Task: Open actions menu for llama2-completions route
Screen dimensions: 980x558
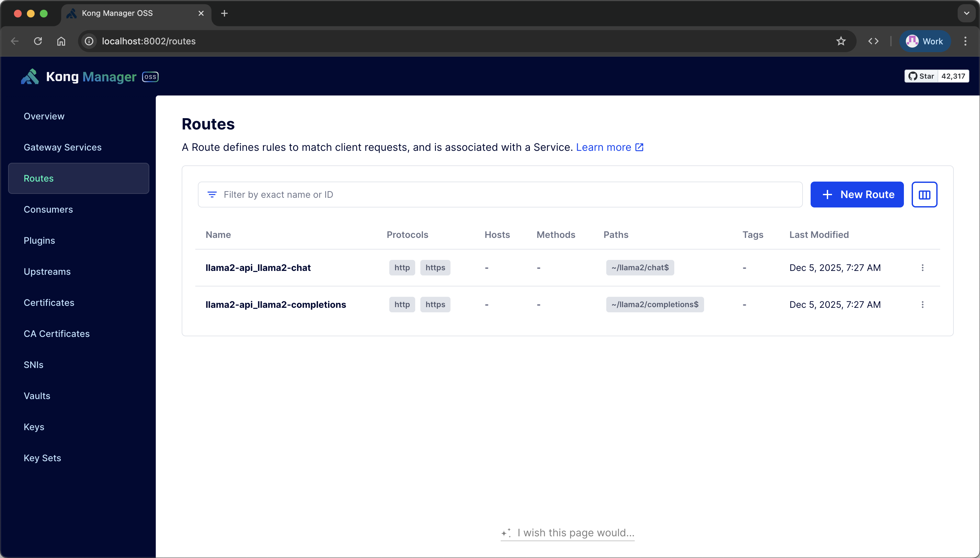Action: tap(922, 305)
